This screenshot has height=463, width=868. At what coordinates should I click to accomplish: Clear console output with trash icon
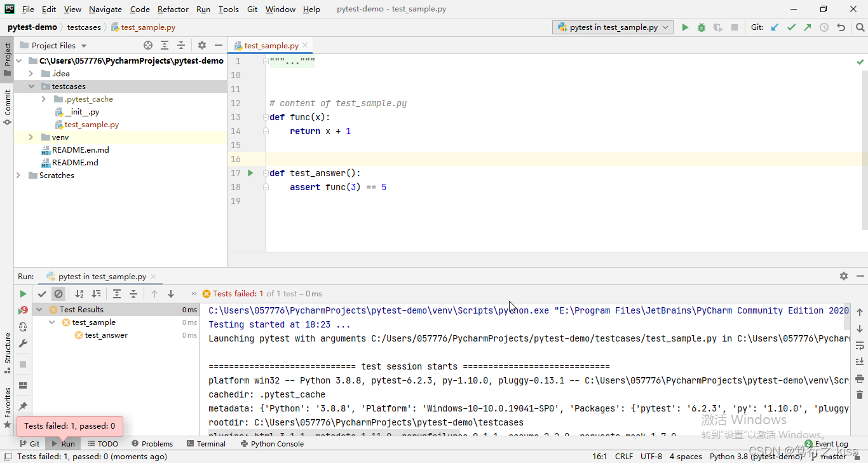point(860,395)
